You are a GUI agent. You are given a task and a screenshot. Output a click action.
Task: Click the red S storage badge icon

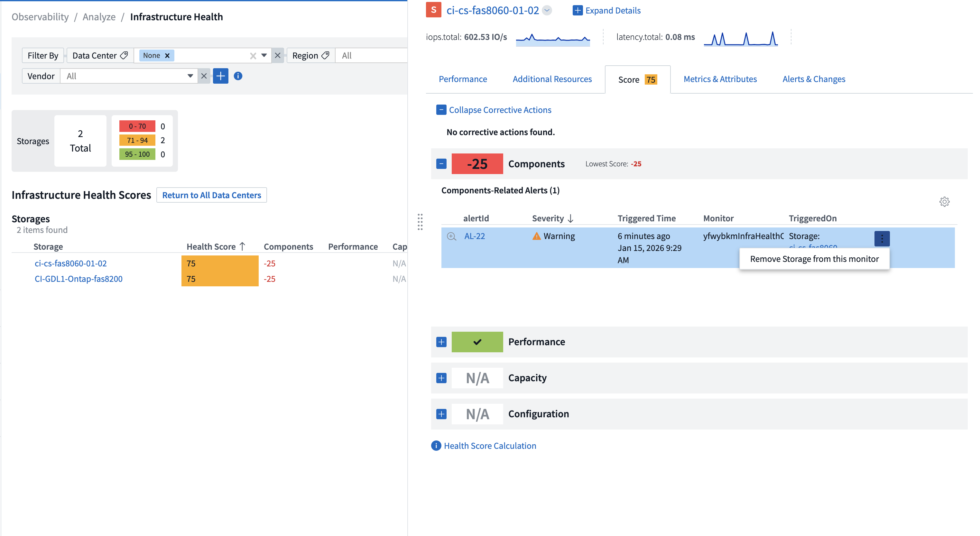[433, 10]
